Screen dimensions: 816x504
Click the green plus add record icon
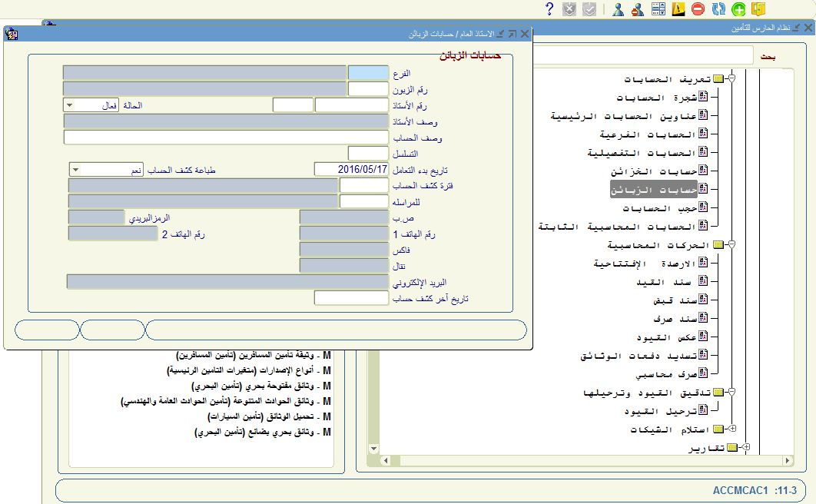click(x=738, y=9)
